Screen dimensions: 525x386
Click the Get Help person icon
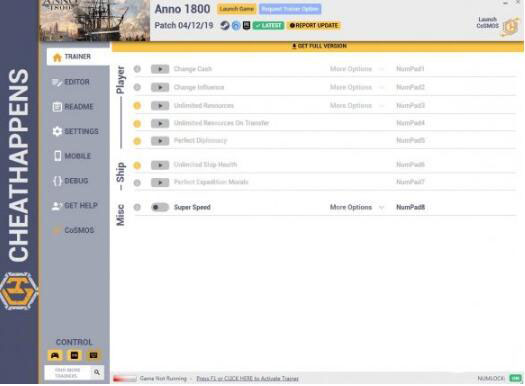[57, 206]
